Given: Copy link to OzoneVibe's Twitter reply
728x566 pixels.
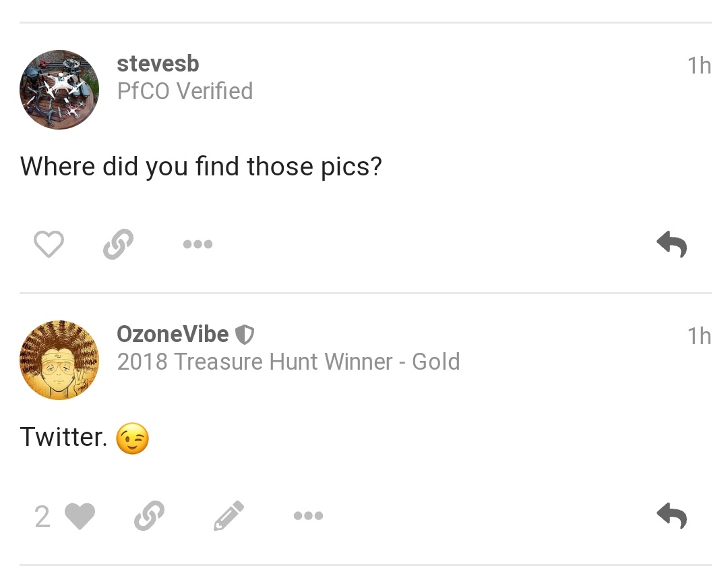Looking at the screenshot, I should click(x=149, y=516).
